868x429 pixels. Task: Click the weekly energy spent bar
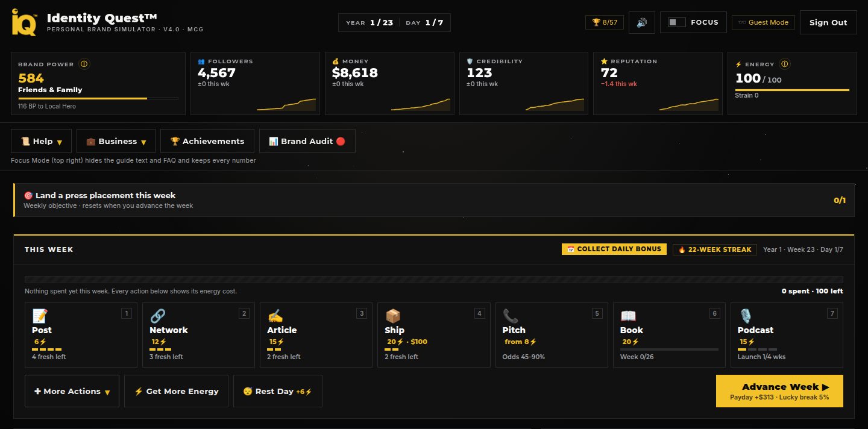coord(434,280)
